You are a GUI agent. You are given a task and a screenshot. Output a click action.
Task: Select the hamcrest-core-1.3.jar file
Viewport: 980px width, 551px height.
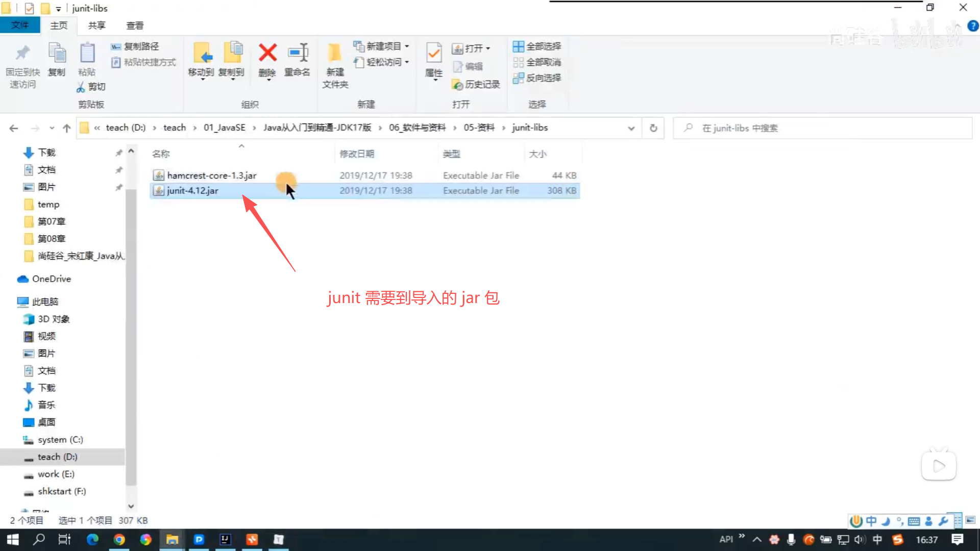[211, 176]
